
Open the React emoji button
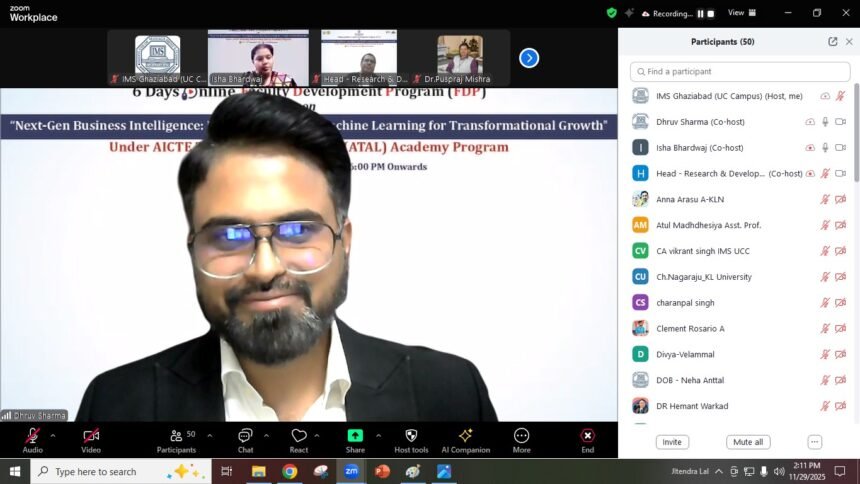(299, 436)
